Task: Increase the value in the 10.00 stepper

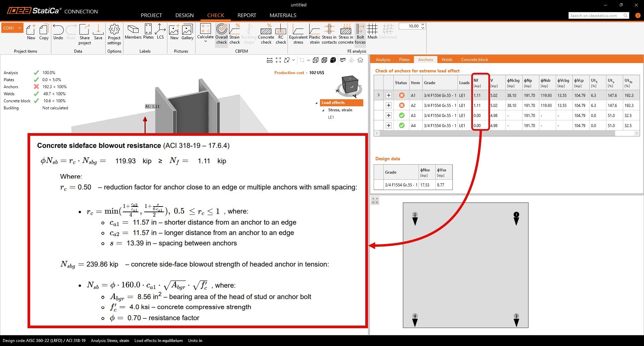Action: click(423, 24)
